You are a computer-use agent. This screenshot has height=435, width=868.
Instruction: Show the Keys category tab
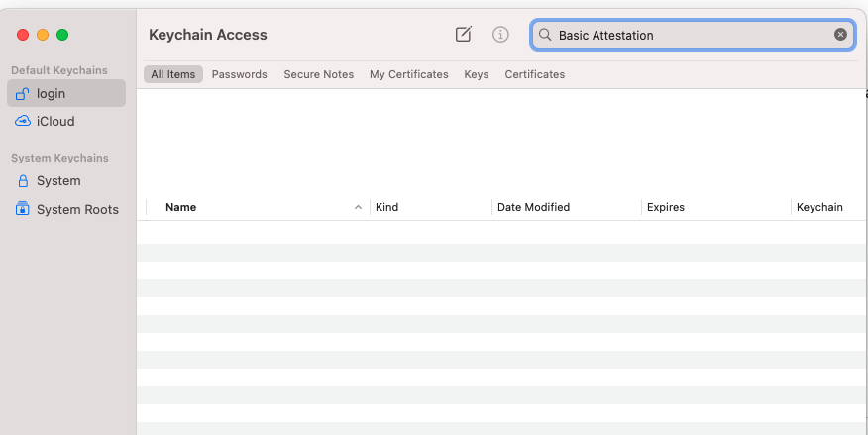pyautogui.click(x=476, y=74)
